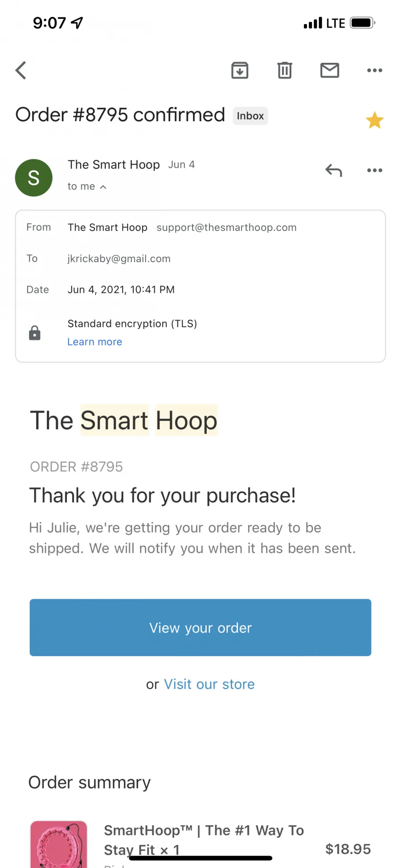Tap the home indicator bar at bottom
This screenshot has width=401, height=868.
200,858
